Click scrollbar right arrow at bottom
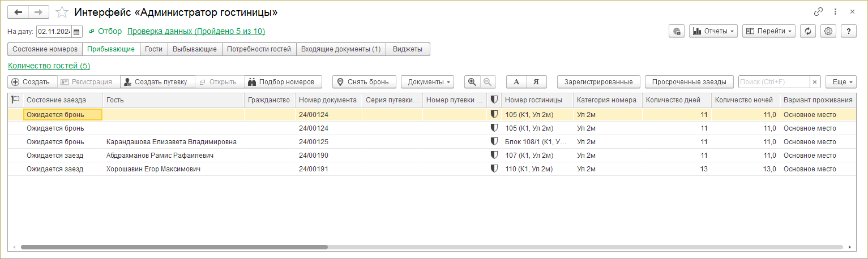This screenshot has width=868, height=259. (850, 247)
